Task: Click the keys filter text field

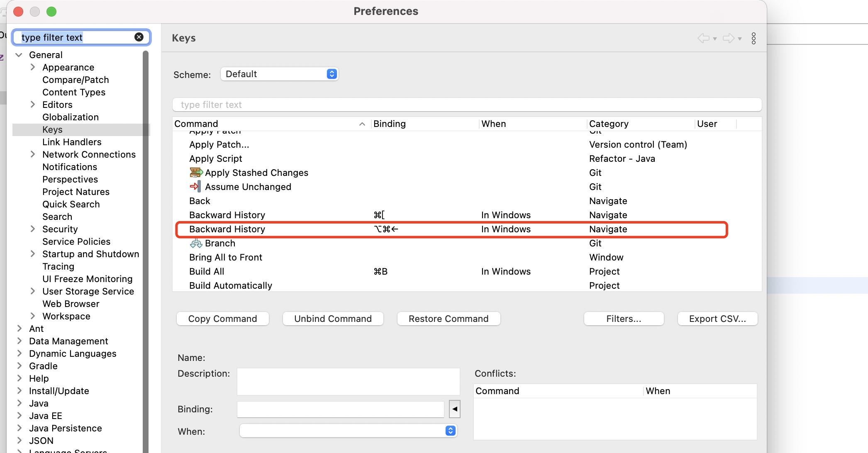Action: point(467,105)
